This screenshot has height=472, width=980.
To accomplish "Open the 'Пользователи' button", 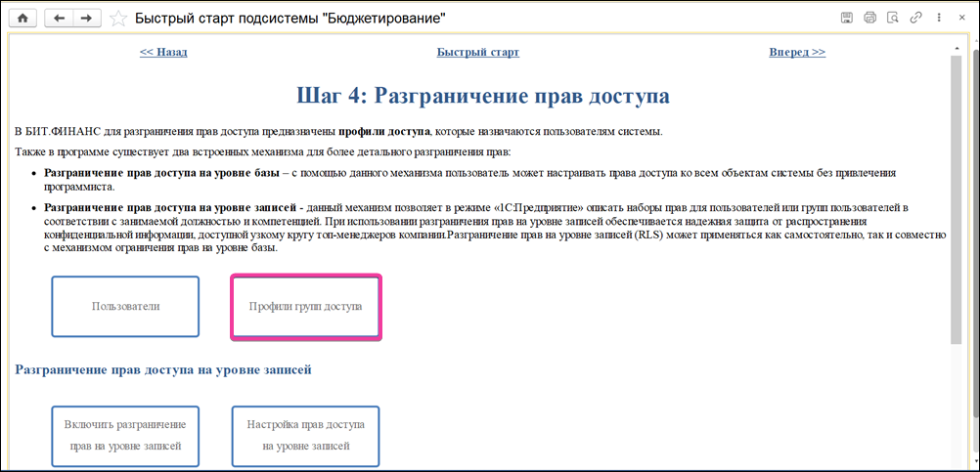I will point(125,307).
